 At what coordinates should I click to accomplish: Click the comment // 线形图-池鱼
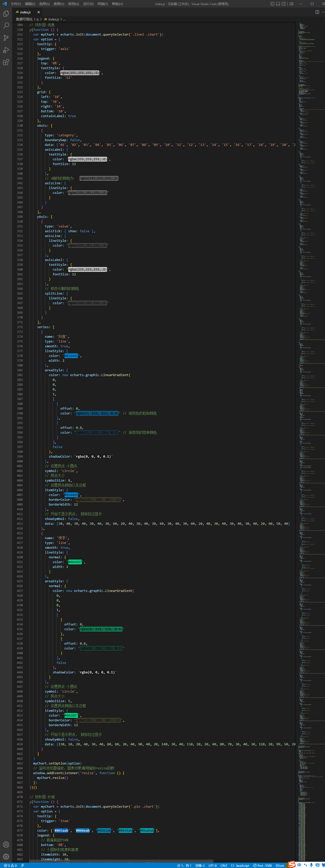(42, 25)
